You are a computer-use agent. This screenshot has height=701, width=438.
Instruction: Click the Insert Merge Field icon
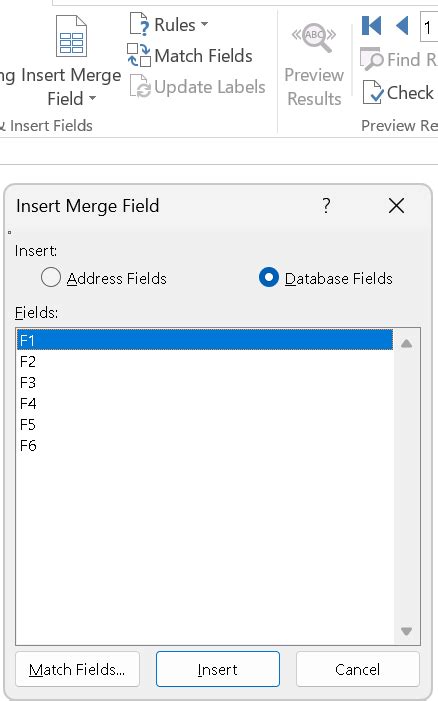click(x=71, y=36)
